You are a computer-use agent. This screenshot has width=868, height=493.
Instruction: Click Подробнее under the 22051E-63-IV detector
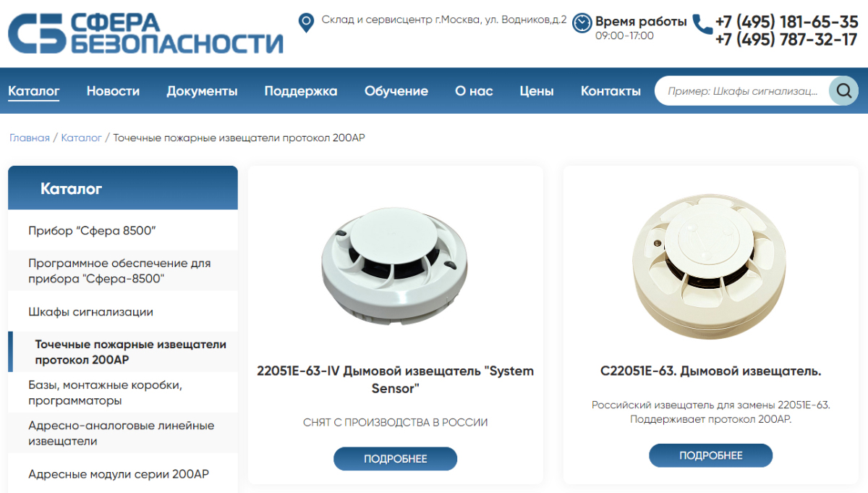point(395,459)
